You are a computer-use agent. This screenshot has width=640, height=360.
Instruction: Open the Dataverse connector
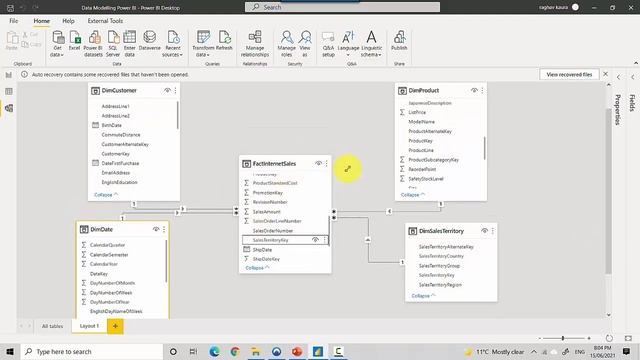[x=150, y=41]
